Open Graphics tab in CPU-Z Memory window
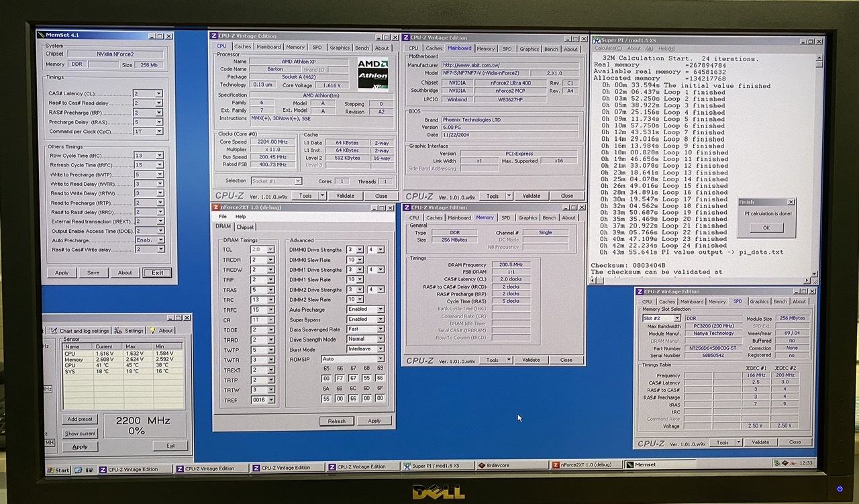Screen dimensions: 859x504 (x=527, y=217)
